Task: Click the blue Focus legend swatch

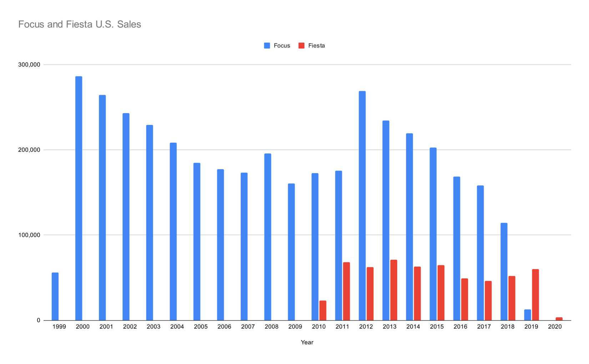Action: click(267, 46)
